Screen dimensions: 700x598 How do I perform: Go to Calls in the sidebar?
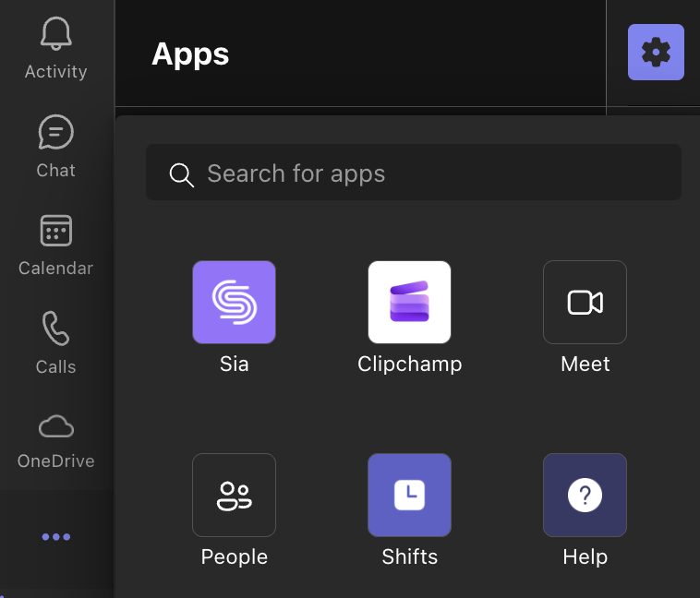[x=55, y=342]
